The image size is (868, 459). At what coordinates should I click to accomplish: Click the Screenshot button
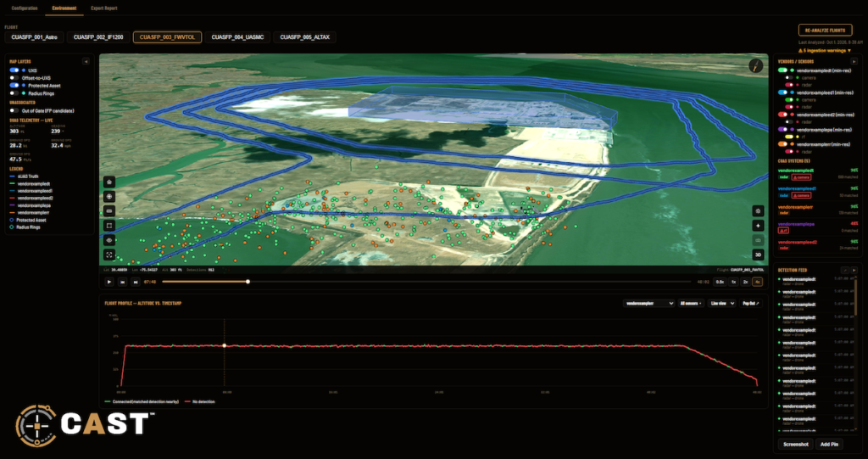tap(796, 444)
